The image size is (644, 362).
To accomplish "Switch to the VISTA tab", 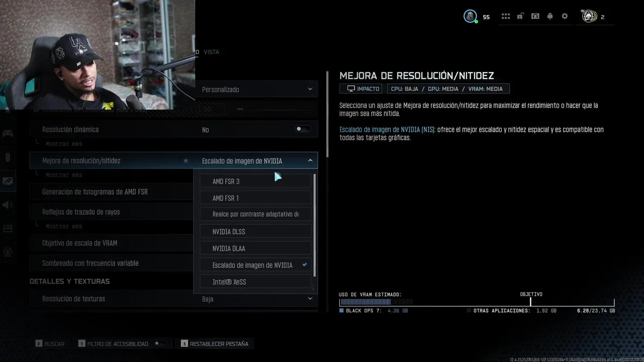I will tap(211, 52).
